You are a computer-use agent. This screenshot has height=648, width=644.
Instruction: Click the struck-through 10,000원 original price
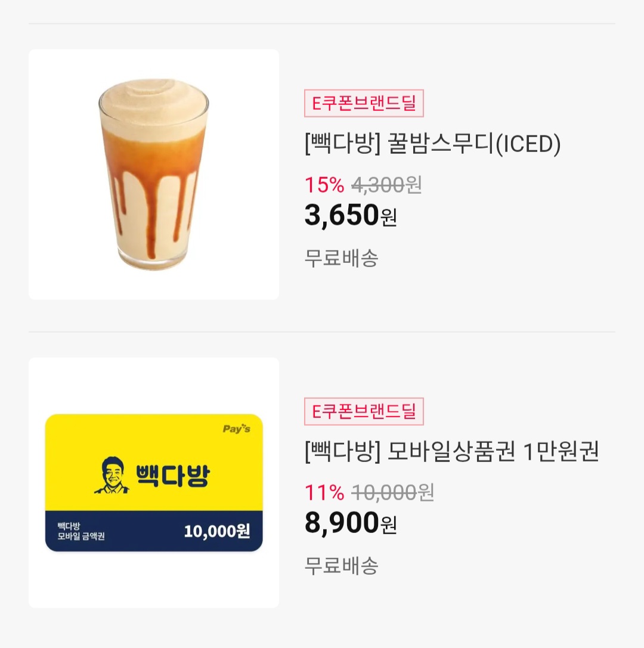pyautogui.click(x=393, y=492)
